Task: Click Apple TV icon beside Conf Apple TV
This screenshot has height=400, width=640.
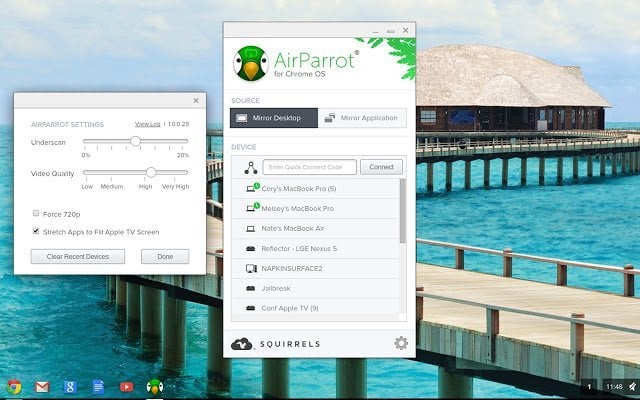Action: click(251, 308)
